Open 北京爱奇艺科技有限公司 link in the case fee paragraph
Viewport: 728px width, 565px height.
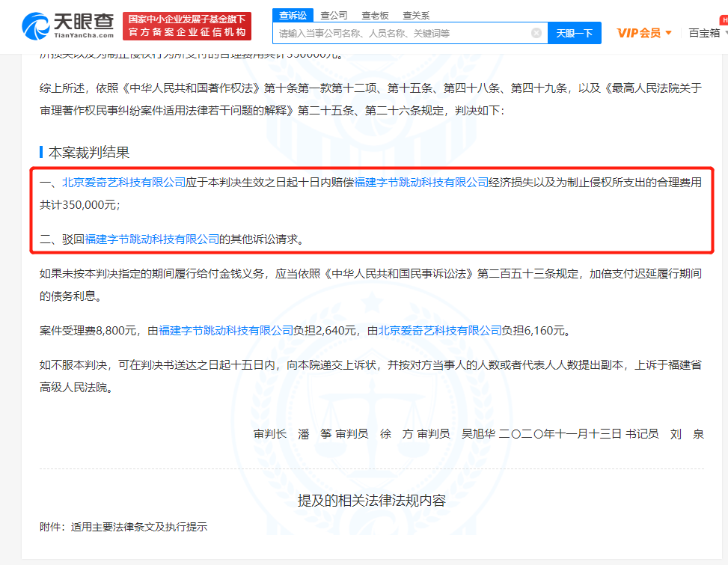click(440, 331)
